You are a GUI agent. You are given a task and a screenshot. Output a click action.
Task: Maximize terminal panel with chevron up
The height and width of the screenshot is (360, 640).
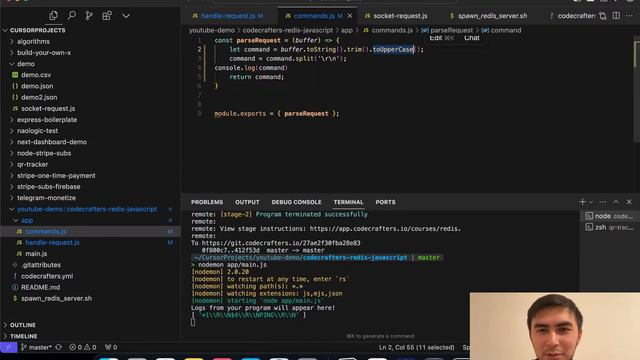point(616,202)
